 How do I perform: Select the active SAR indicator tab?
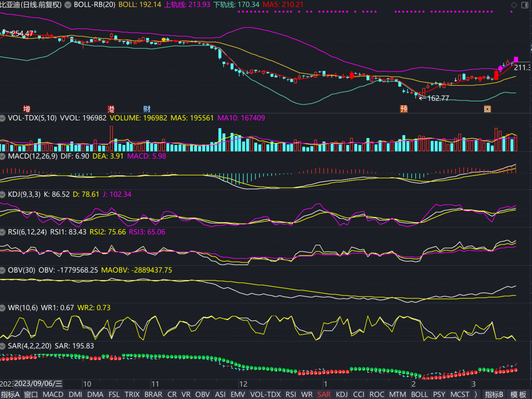[x=324, y=394]
